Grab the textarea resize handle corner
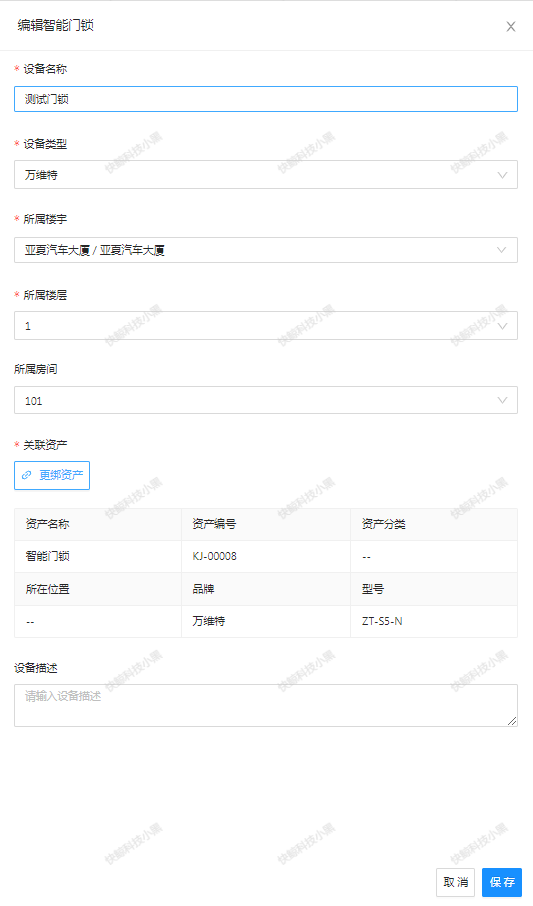The image size is (533, 906). [x=512, y=721]
